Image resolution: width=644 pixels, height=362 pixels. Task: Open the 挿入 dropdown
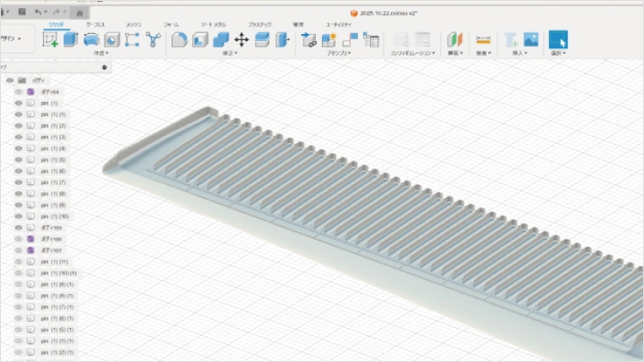click(520, 54)
